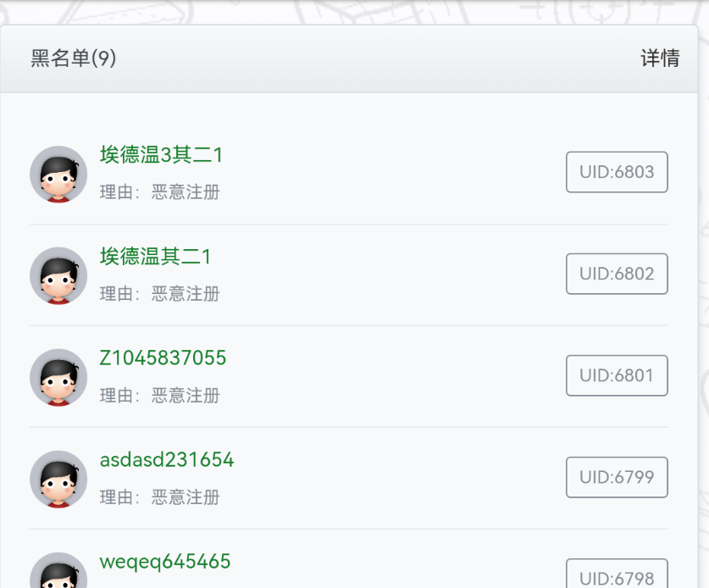Click avatar next to weqeq645465

click(58, 573)
